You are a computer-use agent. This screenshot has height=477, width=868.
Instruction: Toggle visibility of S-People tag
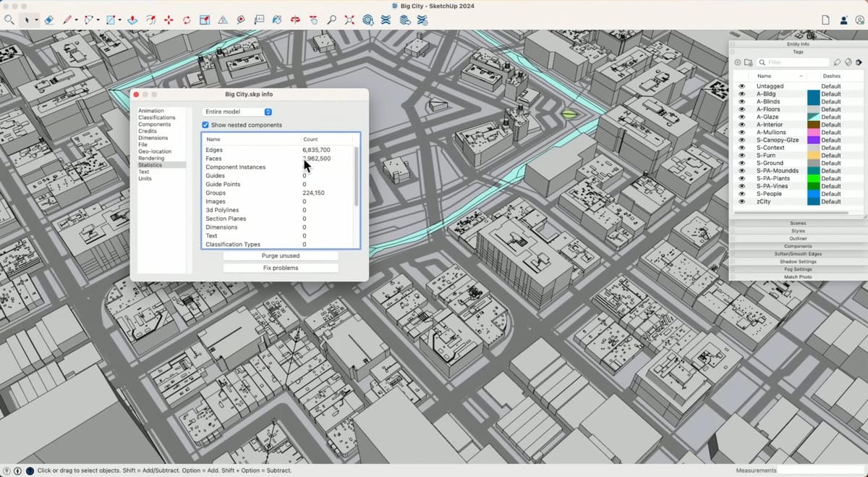tap(741, 194)
